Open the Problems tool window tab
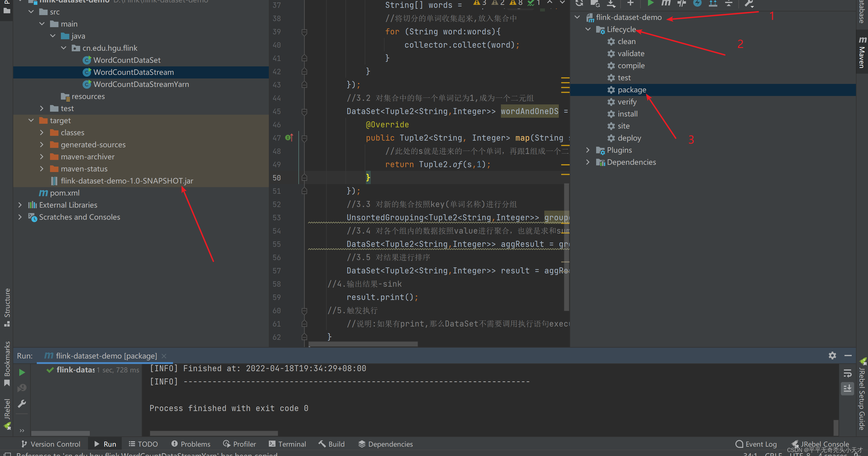The image size is (868, 456). tap(191, 444)
